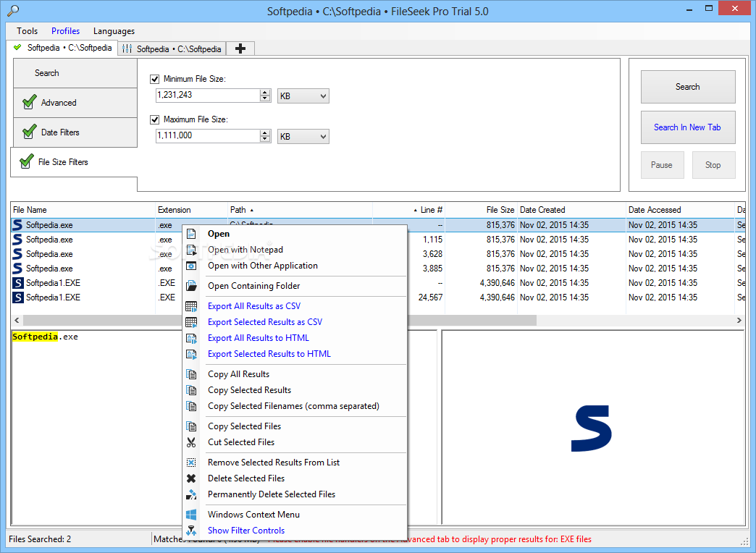Screen dimensions: 756x553
Task: Click the X icon for Delete Selected Files
Action: [x=191, y=478]
